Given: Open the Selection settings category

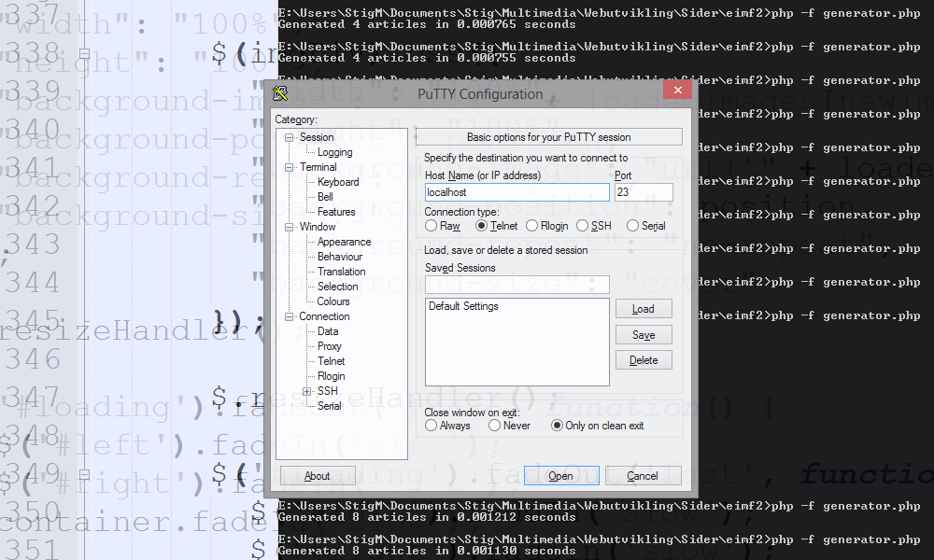Looking at the screenshot, I should click(337, 287).
